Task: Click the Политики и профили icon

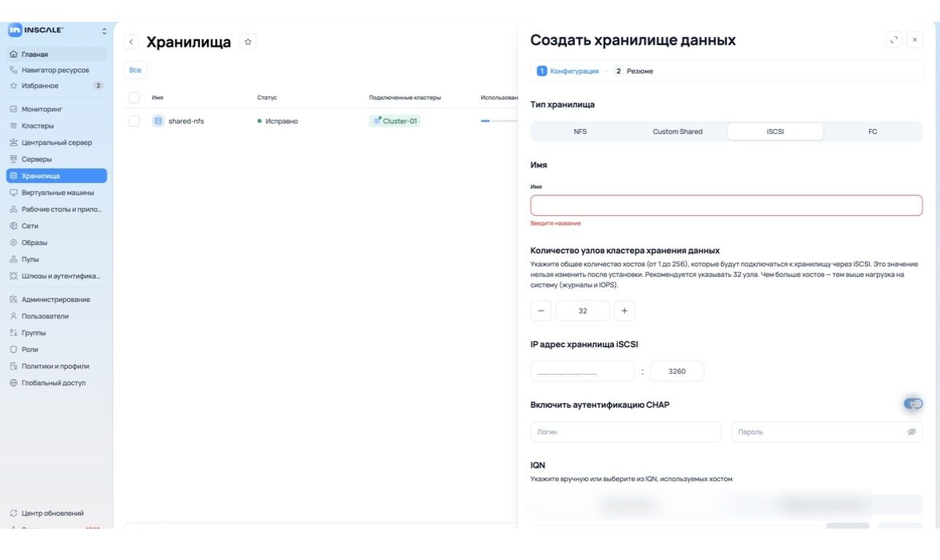Action: tap(13, 366)
